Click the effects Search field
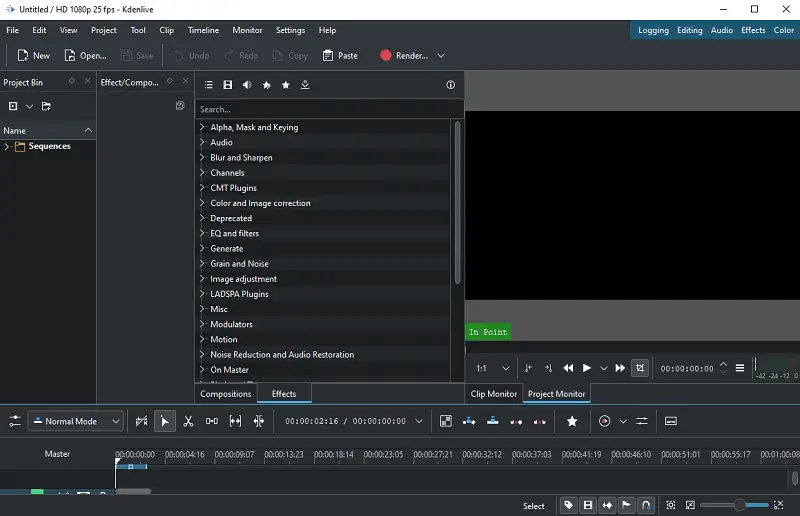Viewport: 800px width, 516px height. (329, 109)
